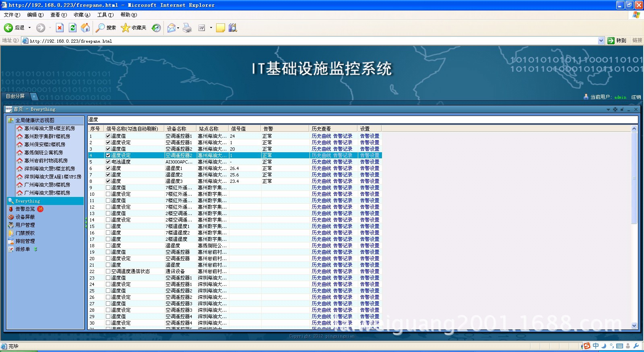The image size is (644, 352).
Task: Click the IE Home toolbar icon
Action: [x=85, y=28]
